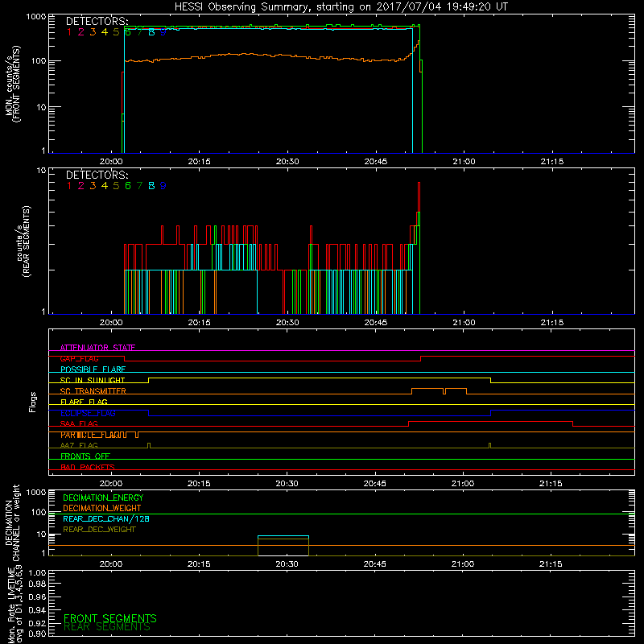Screen dimensions: 644x644
Task: Select detector 3 legend number in front segments plot
Action: (x=93, y=32)
